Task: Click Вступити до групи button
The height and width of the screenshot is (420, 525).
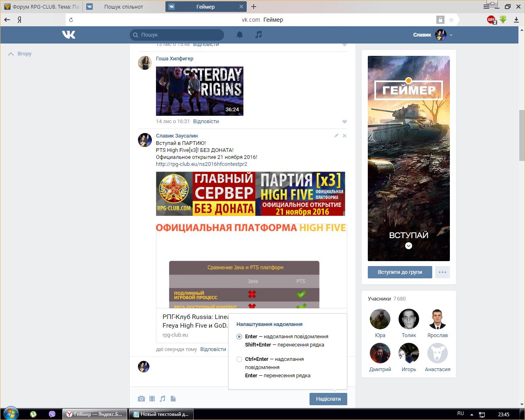Action: tap(400, 272)
